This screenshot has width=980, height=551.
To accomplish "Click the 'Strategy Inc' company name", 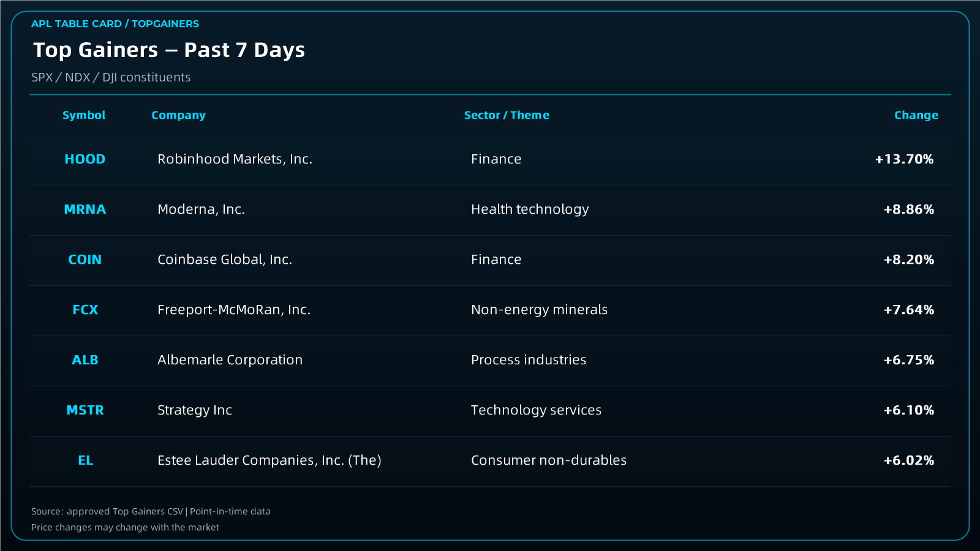I will pos(195,410).
